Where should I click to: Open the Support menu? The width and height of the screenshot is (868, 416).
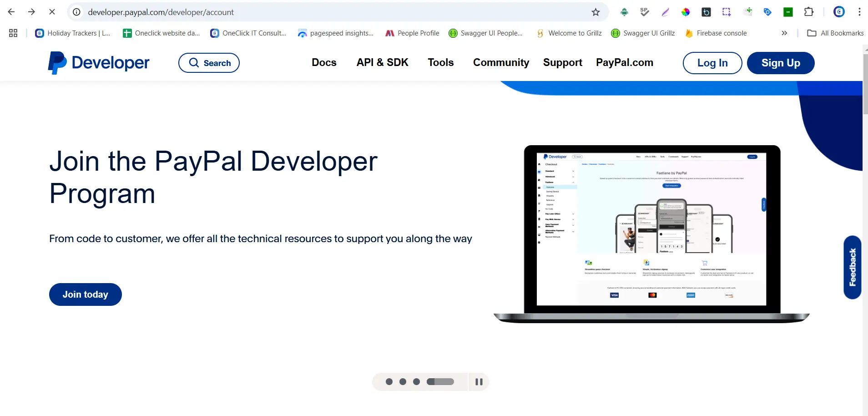point(563,63)
